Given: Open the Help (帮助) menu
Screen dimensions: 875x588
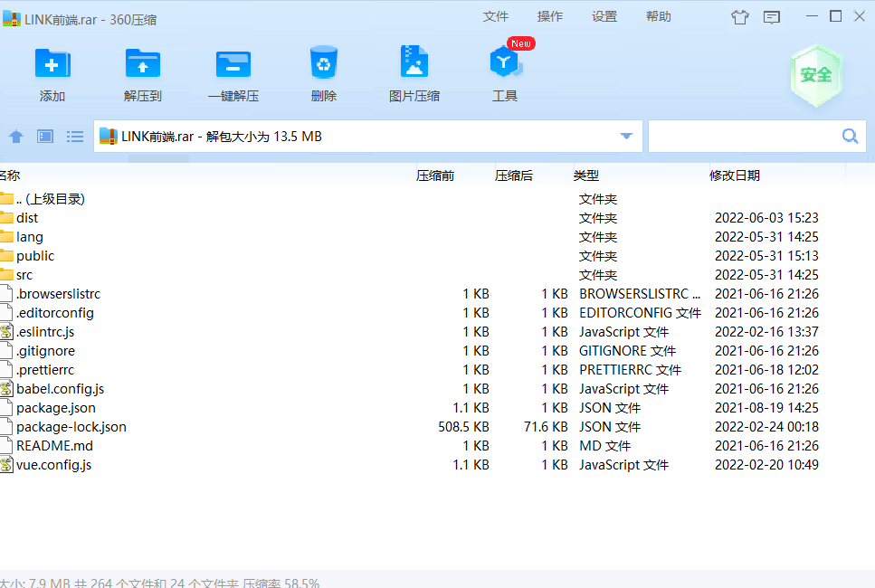Looking at the screenshot, I should 659,16.
